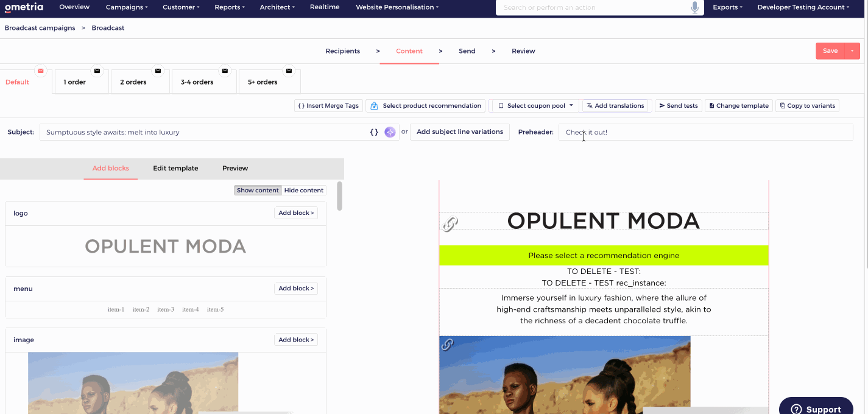Open the Select coupon pool dropdown
Image resolution: width=868 pixels, height=414 pixels.
click(x=535, y=106)
